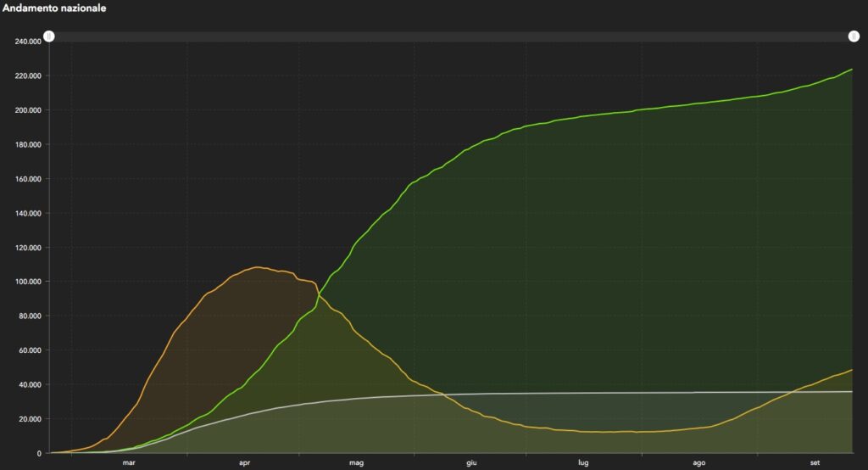Image resolution: width=868 pixels, height=470 pixels.
Task: Click the right end of the orange curve
Action: tap(851, 370)
